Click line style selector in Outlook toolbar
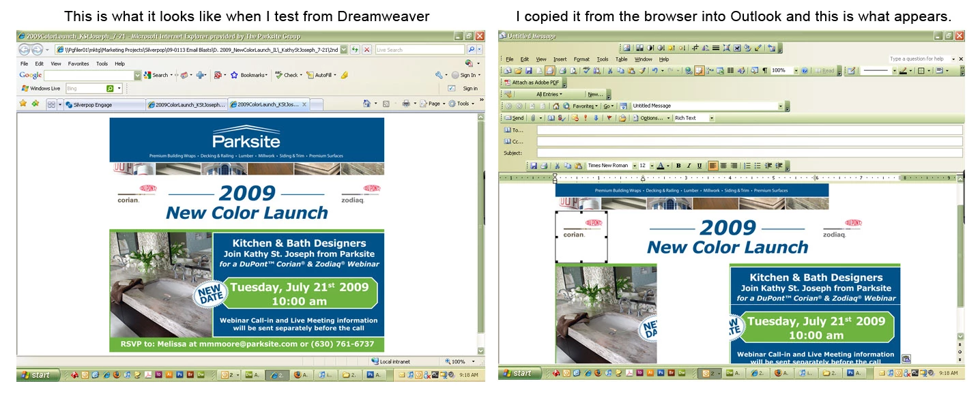This screenshot has width=980, height=420. 878,70
